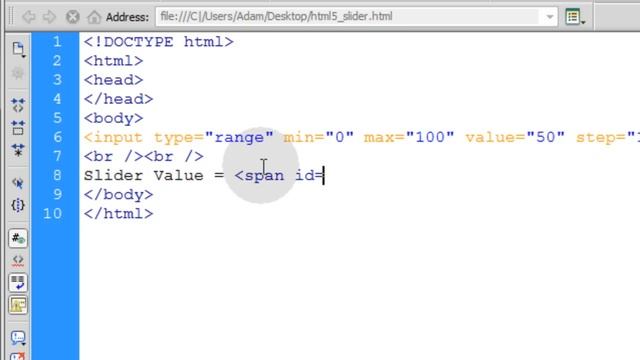Click the opening <head> tag

(113, 80)
